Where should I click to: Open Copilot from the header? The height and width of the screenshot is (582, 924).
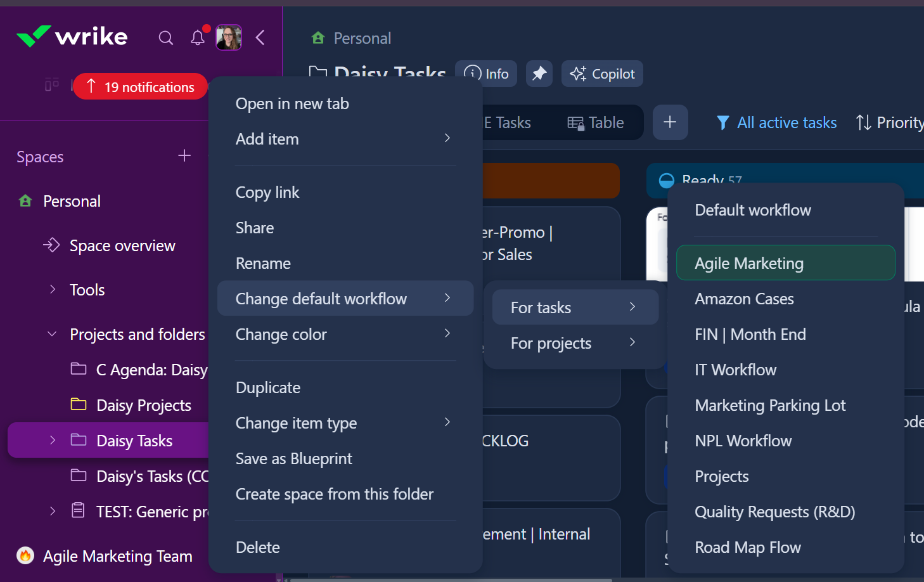602,74
